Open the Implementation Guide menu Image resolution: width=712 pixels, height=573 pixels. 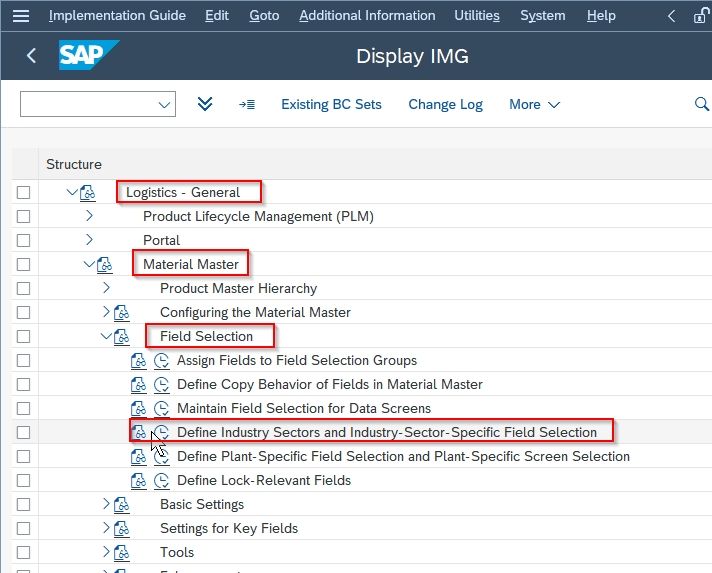(117, 16)
